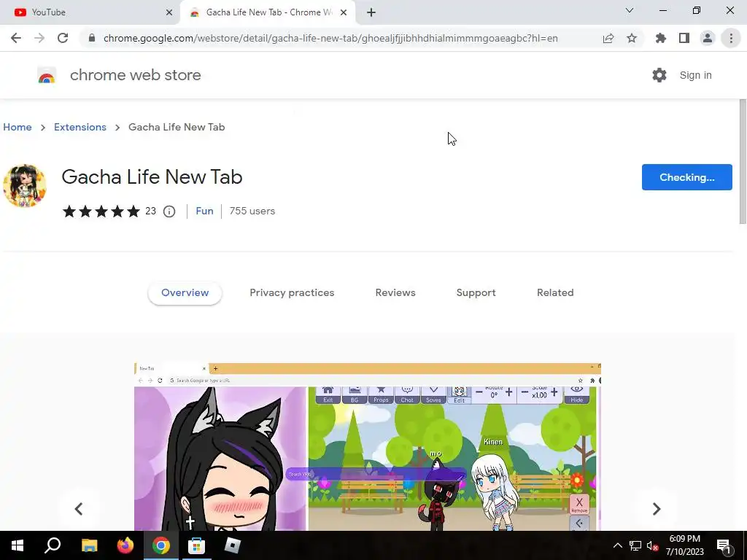View the Related tab
Screen dimensions: 747x560
click(x=555, y=292)
